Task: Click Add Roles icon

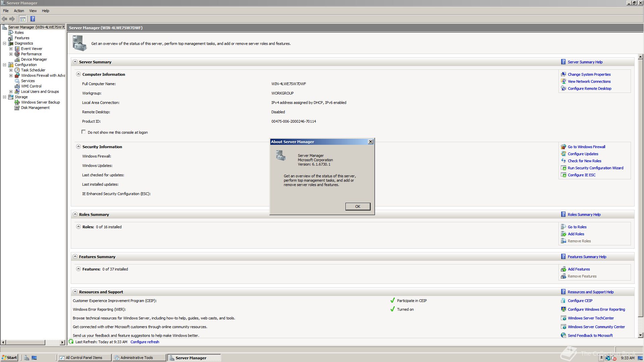Action: coord(563,234)
